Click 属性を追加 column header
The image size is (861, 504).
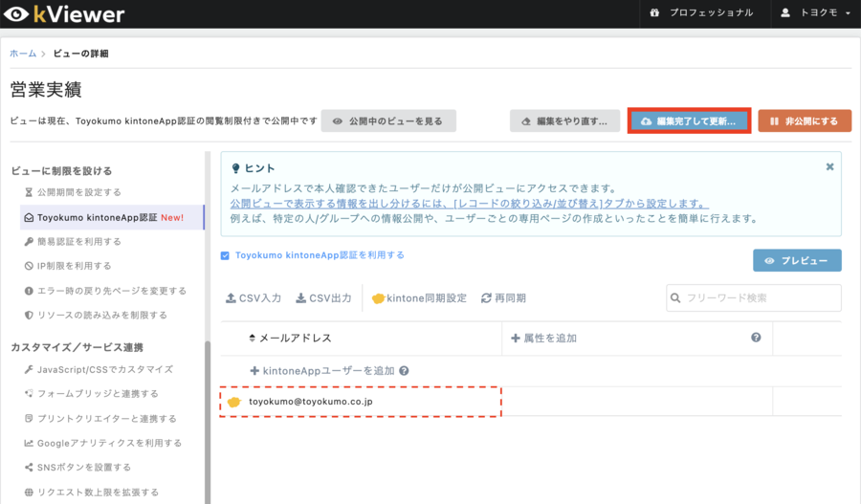(x=544, y=339)
